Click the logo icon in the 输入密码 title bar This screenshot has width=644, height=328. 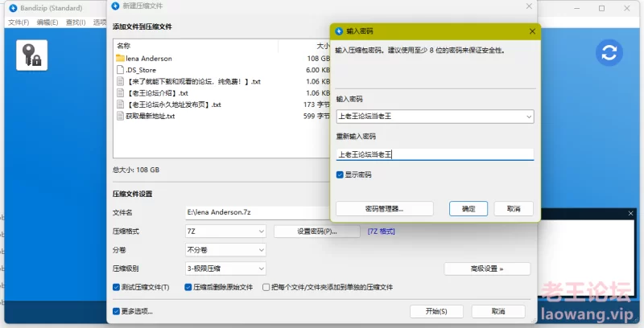tap(339, 31)
